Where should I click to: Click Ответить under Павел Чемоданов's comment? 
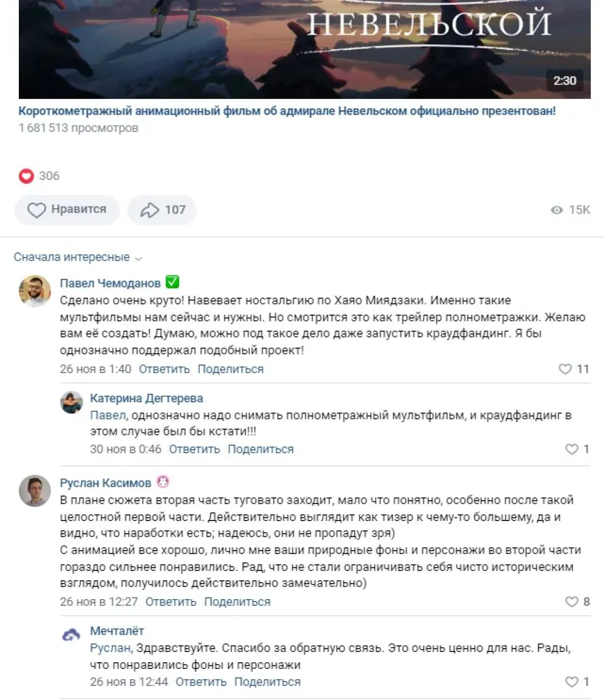[164, 369]
